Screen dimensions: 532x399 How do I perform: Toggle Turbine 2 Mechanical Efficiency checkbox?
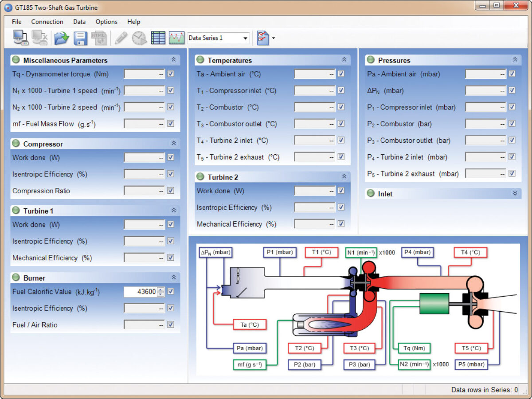(x=341, y=224)
